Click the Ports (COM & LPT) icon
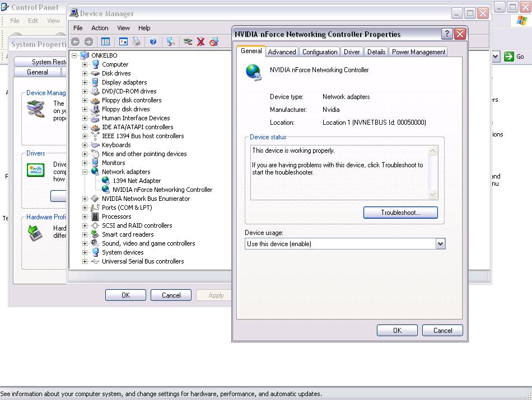This screenshot has width=532, height=400. 95,208
